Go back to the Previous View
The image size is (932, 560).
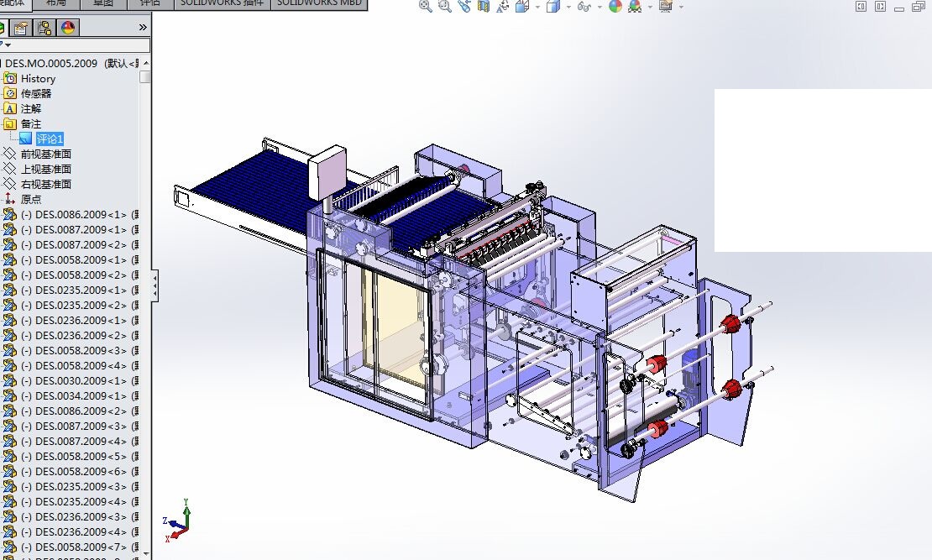click(x=464, y=7)
